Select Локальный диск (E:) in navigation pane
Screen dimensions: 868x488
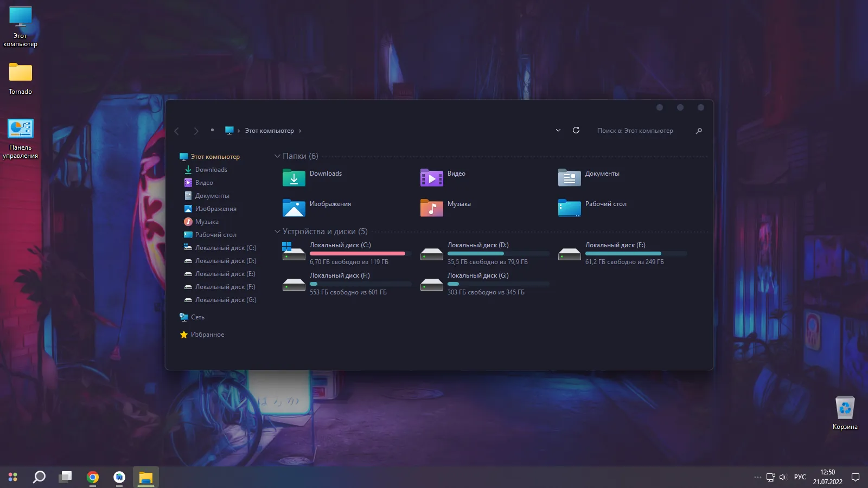[x=220, y=274]
